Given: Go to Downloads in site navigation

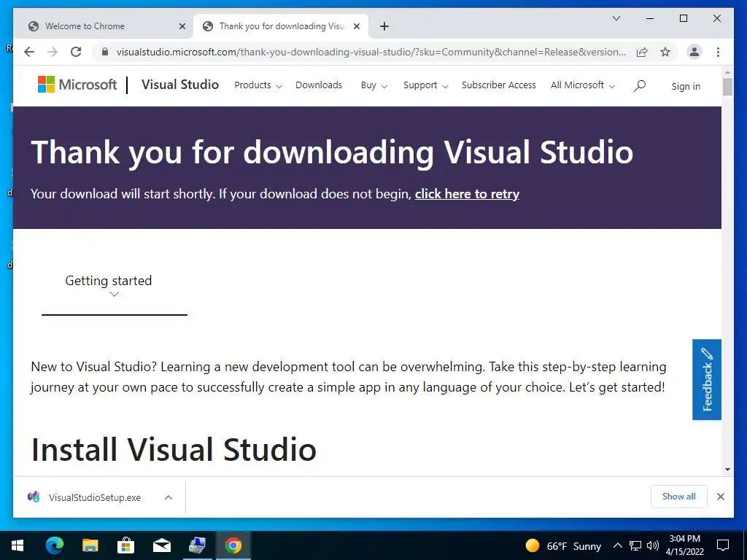Looking at the screenshot, I should [x=319, y=85].
